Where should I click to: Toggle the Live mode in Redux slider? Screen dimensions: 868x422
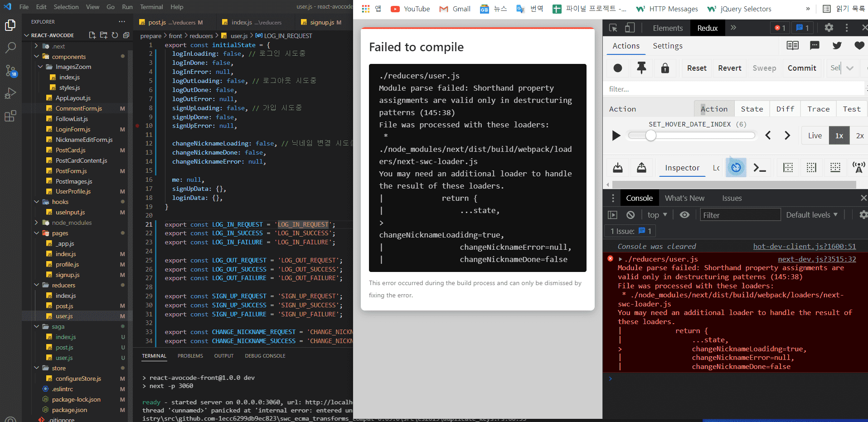click(x=815, y=136)
